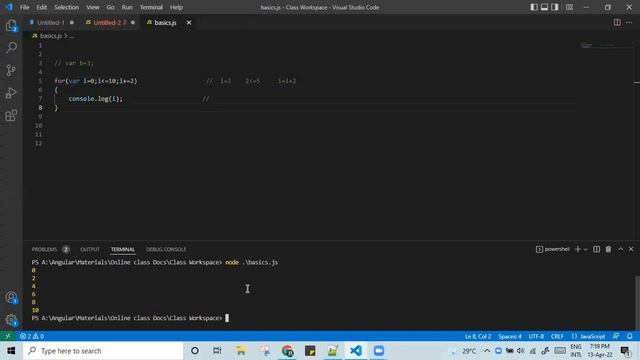
Task: Open the Source Control view
Action: coord(11,70)
